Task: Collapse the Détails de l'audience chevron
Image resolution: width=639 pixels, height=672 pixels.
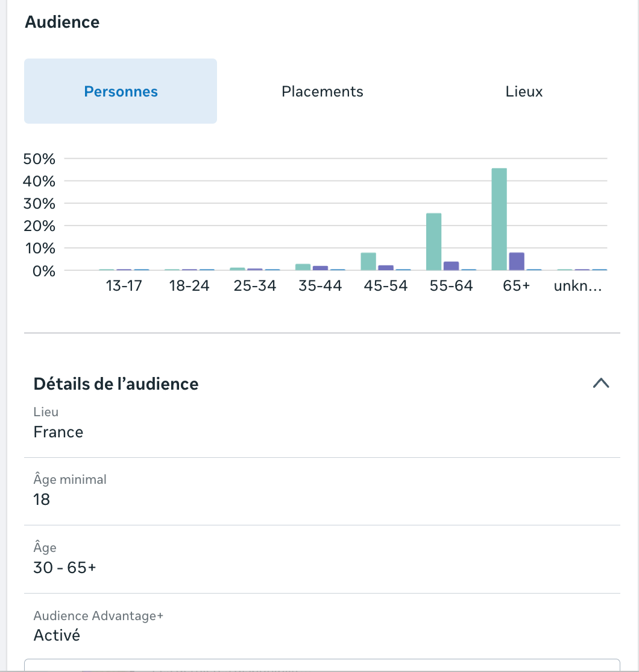Action: coord(601,382)
